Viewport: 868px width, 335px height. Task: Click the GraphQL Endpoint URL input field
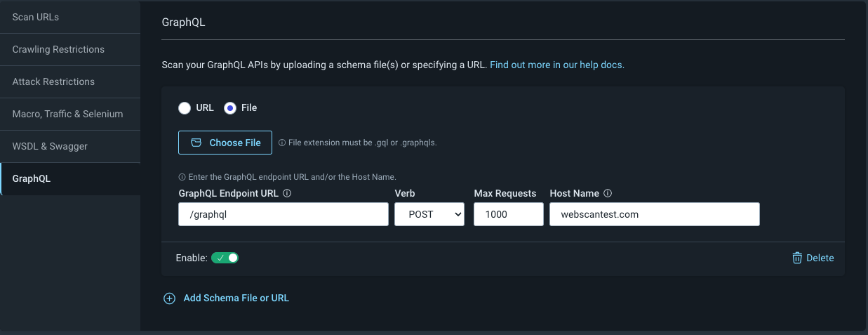(283, 215)
